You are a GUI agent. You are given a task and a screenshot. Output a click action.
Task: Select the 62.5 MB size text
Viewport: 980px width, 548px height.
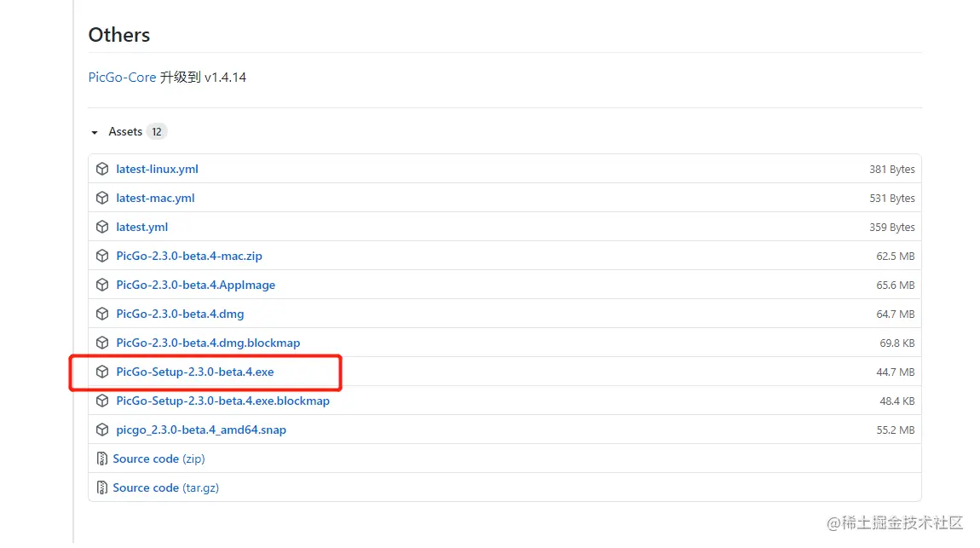click(895, 257)
